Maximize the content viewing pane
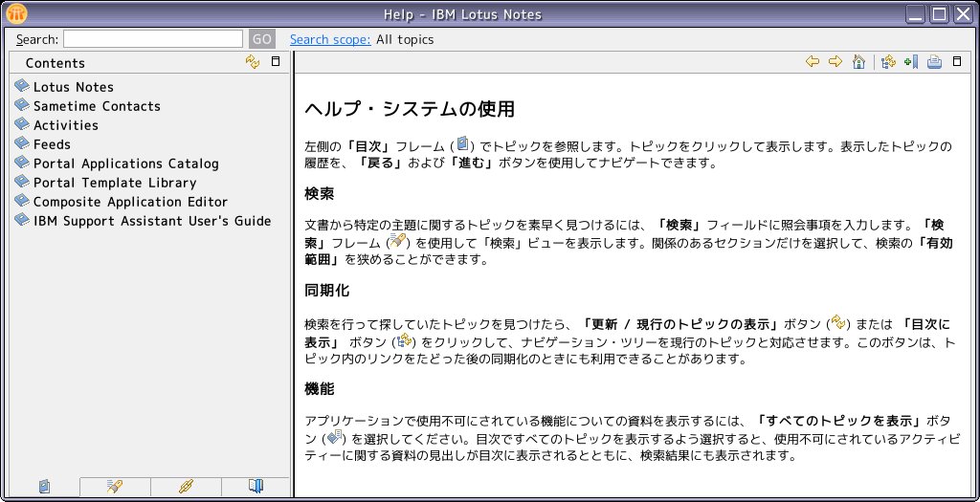This screenshot has width=980, height=502. (x=956, y=61)
